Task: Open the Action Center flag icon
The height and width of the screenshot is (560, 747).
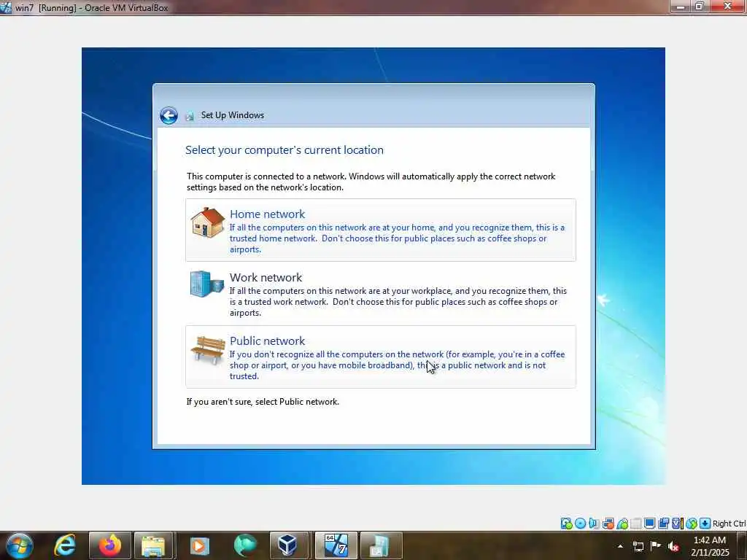Action: 656,545
